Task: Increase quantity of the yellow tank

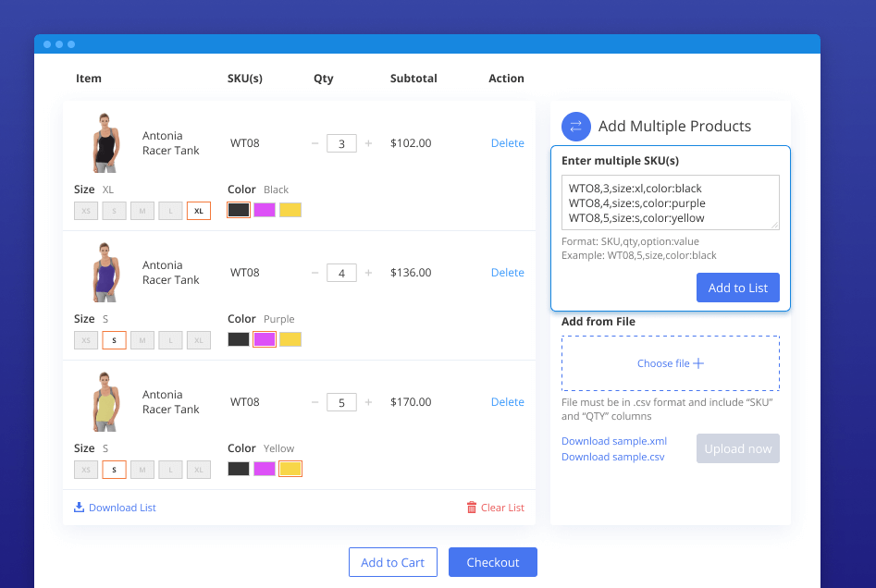Action: coord(368,402)
